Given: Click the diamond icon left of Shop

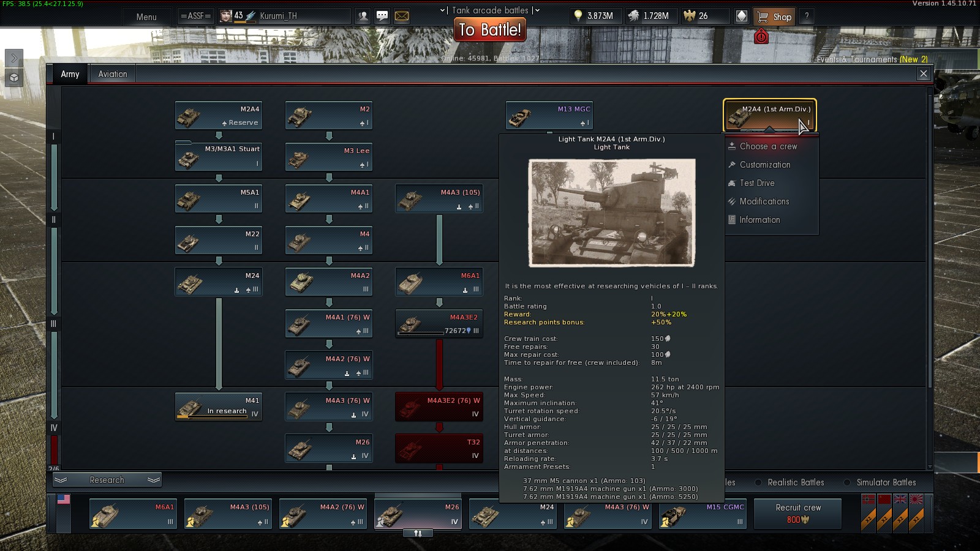Looking at the screenshot, I should [x=742, y=17].
